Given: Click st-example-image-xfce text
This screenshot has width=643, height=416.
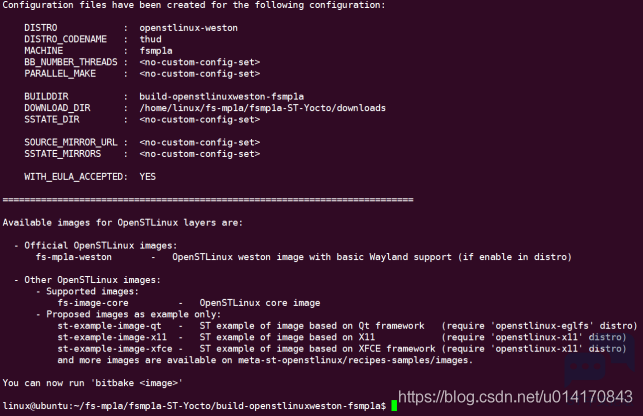Looking at the screenshot, I should (115, 349).
